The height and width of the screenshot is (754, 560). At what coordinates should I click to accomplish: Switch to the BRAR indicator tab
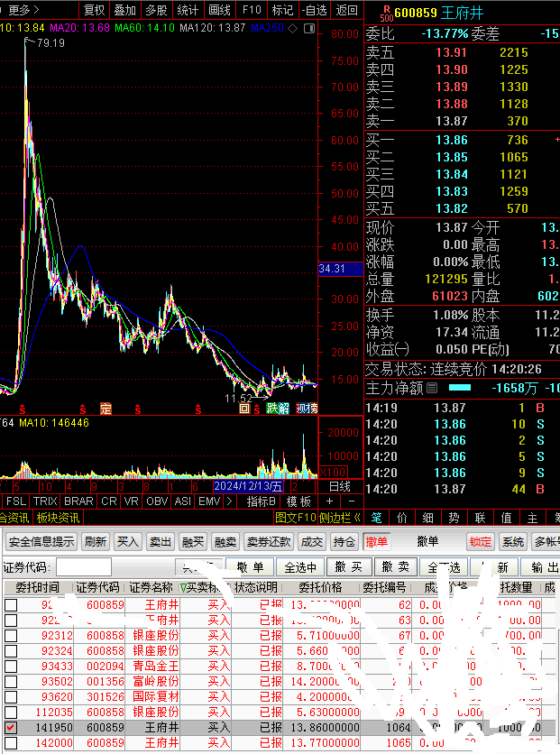tap(78, 501)
